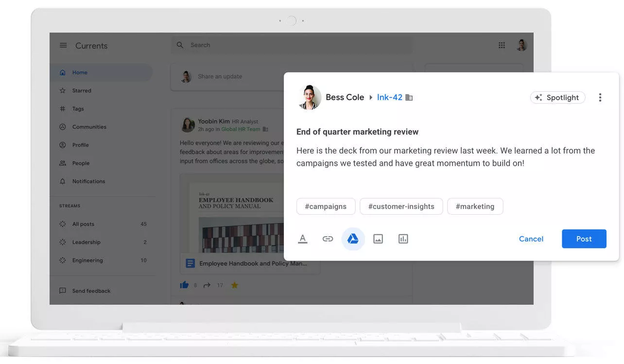Go to Home in the sidebar
This screenshot has width=624, height=364.
(101, 72)
